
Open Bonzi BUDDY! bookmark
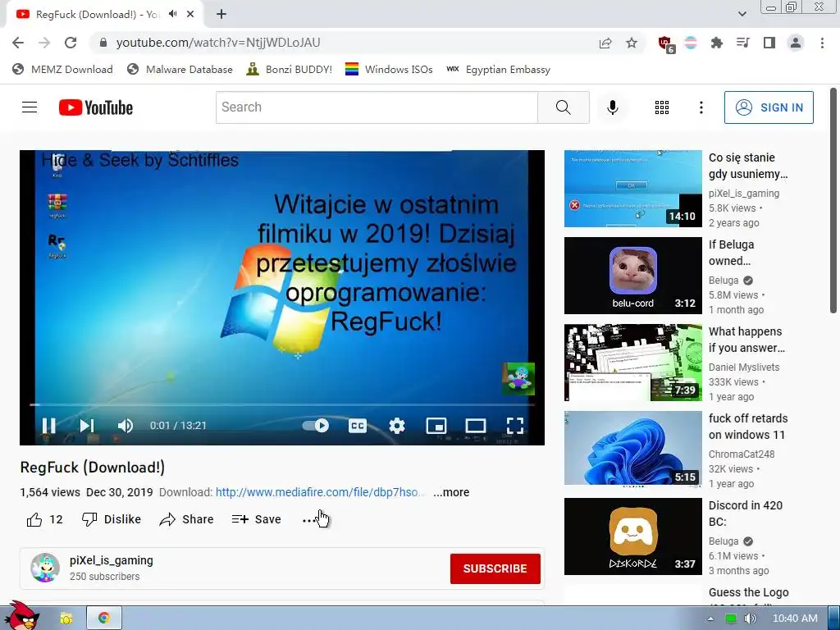tap(290, 69)
